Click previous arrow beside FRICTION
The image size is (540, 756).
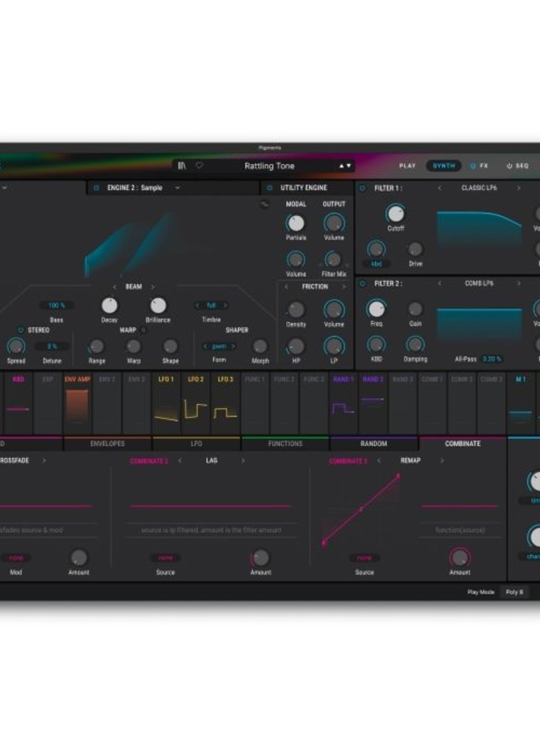pos(286,287)
